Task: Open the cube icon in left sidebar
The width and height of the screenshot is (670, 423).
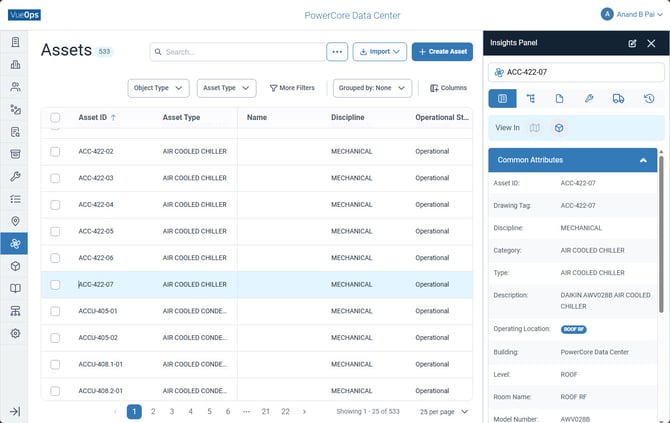Action: click(15, 266)
